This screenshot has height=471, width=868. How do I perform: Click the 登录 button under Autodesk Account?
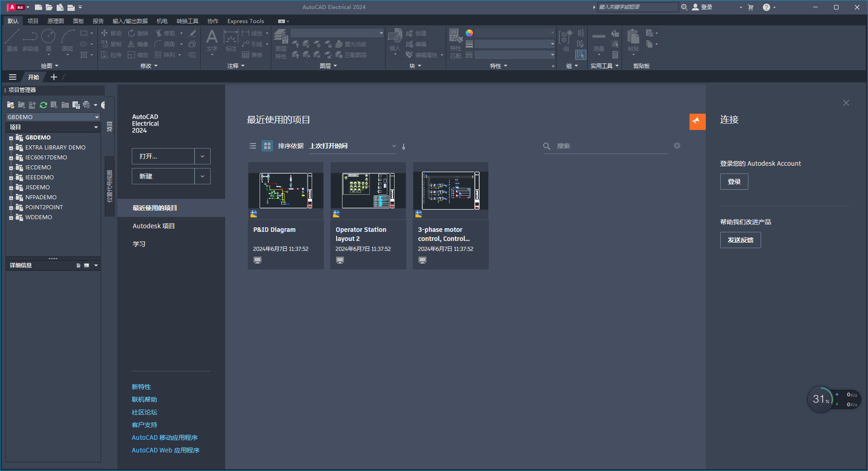tap(734, 181)
